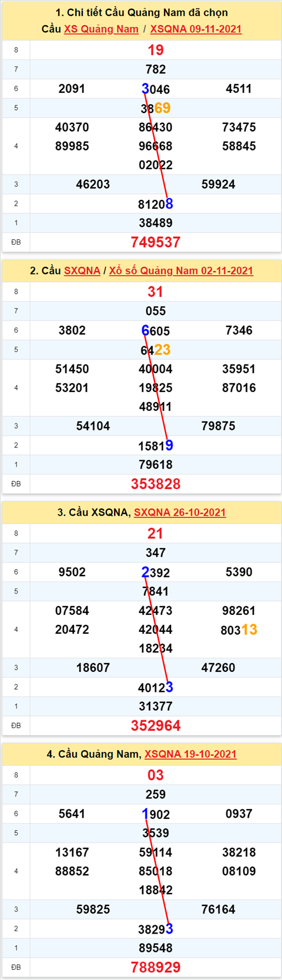Select the number 02022

click(x=156, y=165)
